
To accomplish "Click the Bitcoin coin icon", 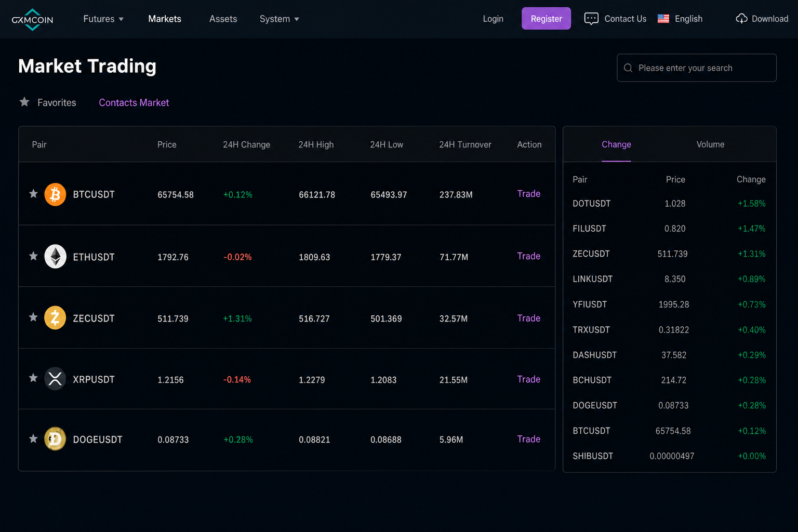I will [55, 195].
